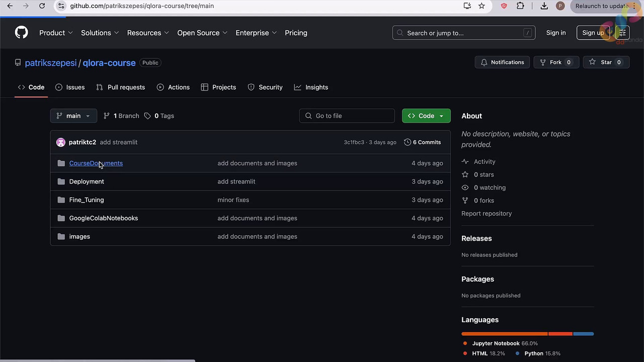Expand the Resources menu
This screenshot has width=644, height=362.
[x=148, y=33]
